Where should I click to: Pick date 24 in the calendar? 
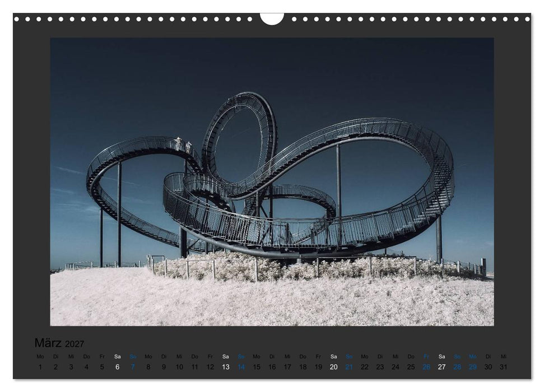[396, 367]
